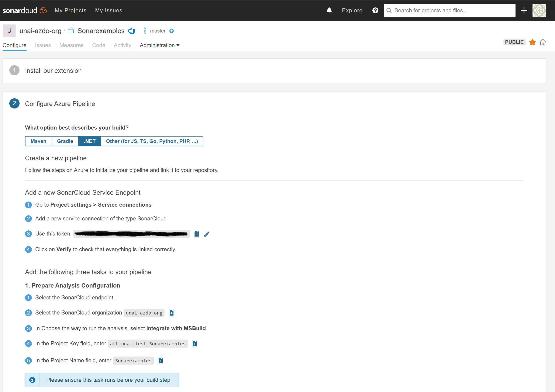Edit the token using the pencil icon
Image resolution: width=555 pixels, height=392 pixels.
[206, 234]
